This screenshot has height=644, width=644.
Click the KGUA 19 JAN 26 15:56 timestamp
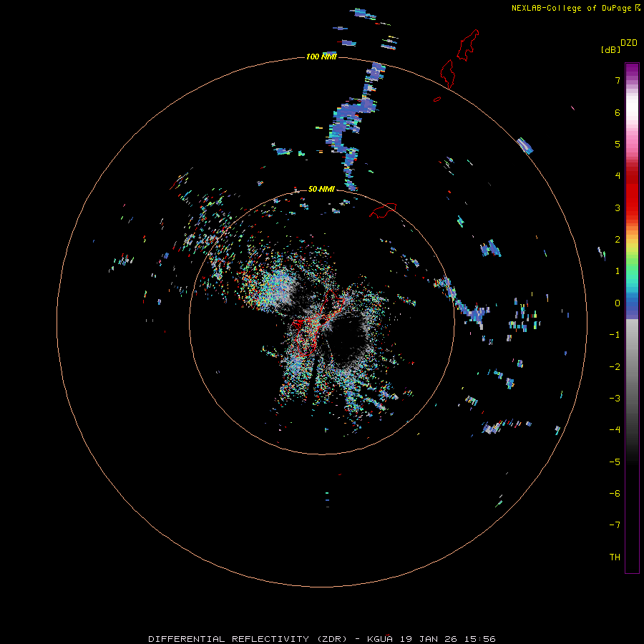tap(431, 639)
